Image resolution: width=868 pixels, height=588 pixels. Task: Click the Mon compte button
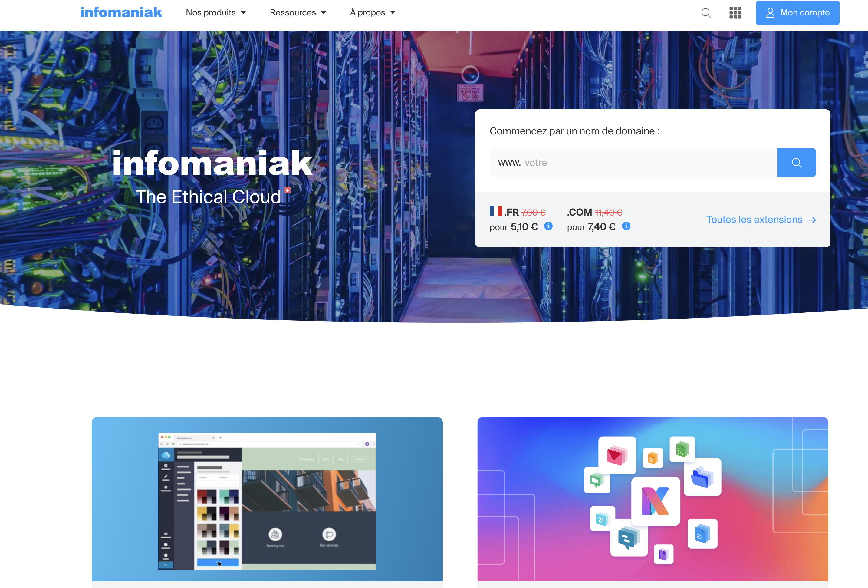pos(797,13)
